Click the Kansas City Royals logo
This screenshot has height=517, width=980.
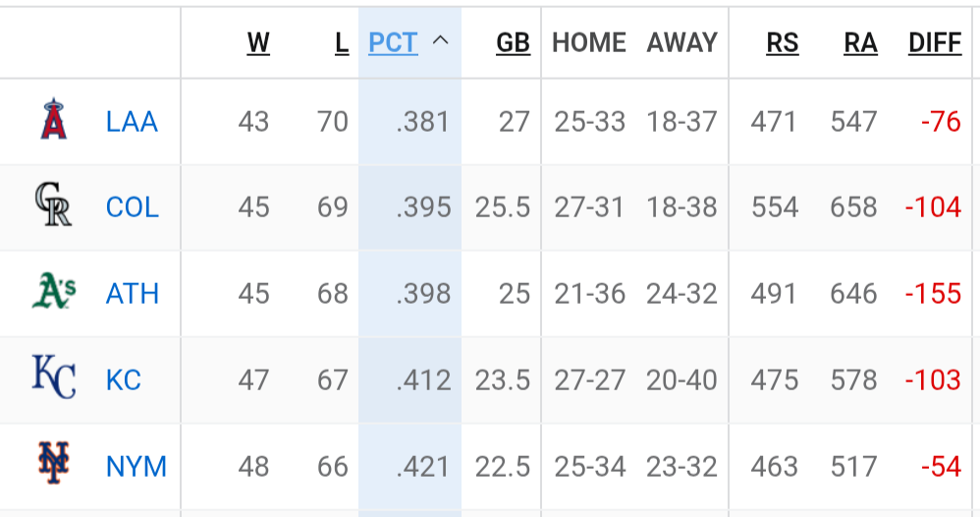[54, 376]
